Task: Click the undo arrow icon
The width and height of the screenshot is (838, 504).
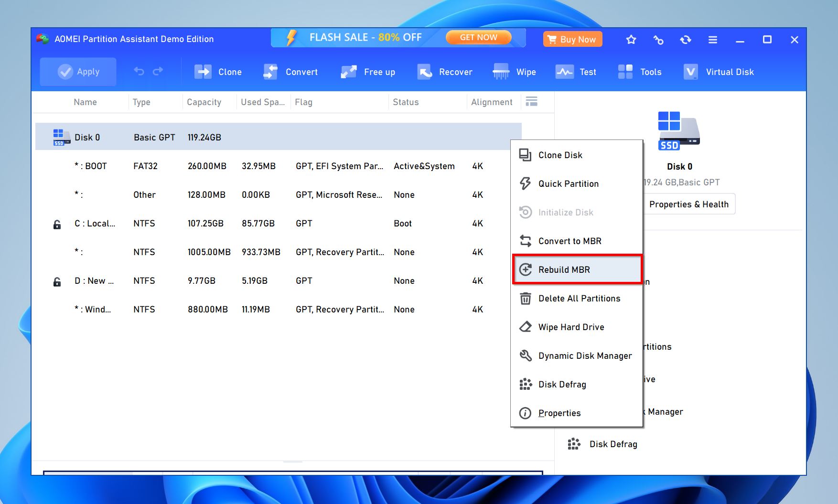Action: click(139, 71)
